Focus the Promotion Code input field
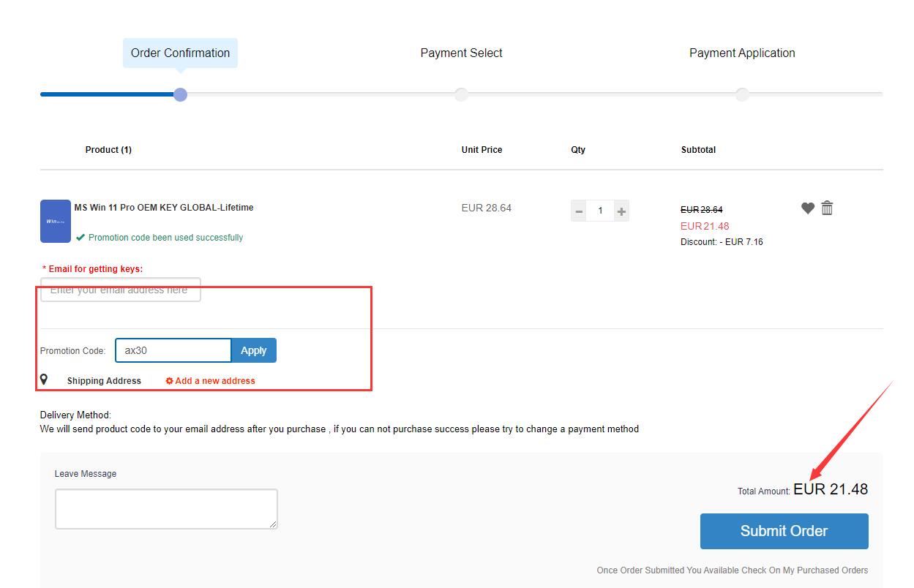Image resolution: width=914 pixels, height=588 pixels. pyautogui.click(x=173, y=350)
